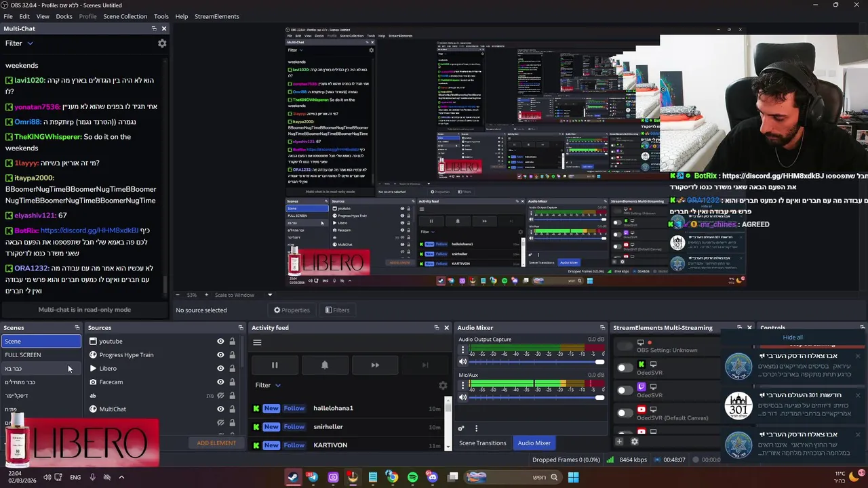The image size is (868, 488).
Task: Dismiss the 301 news notification
Action: [x=857, y=395]
